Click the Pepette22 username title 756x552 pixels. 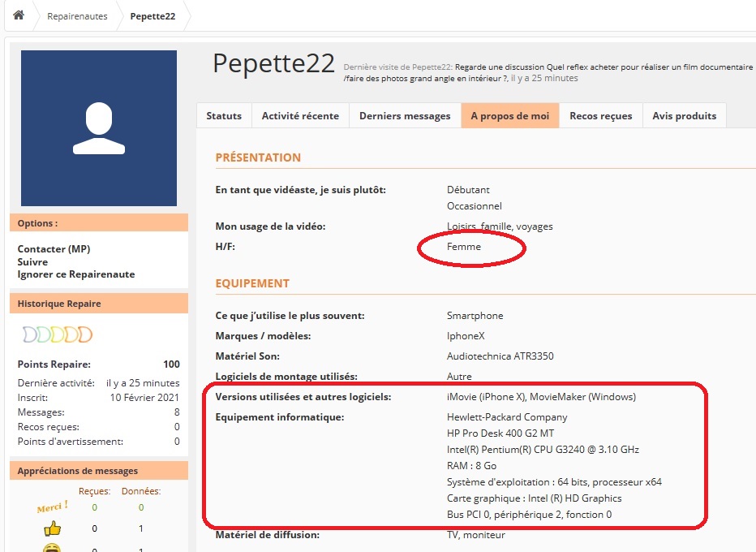[273, 64]
